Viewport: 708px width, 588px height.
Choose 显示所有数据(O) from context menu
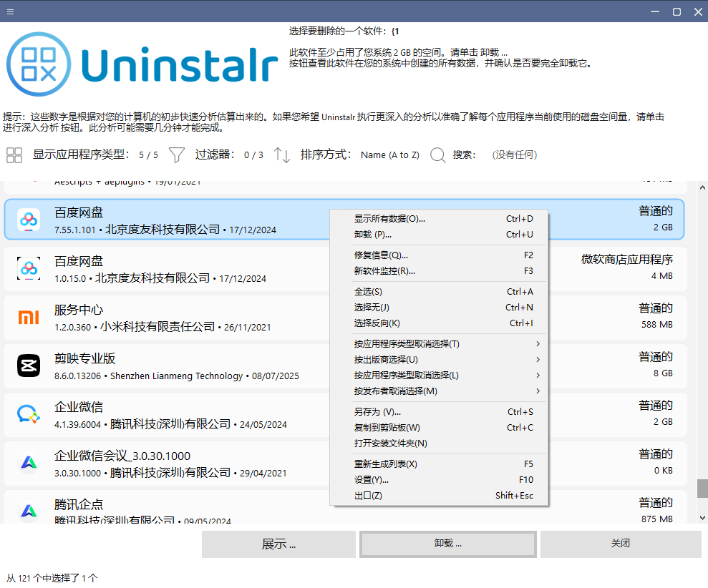tap(438, 219)
